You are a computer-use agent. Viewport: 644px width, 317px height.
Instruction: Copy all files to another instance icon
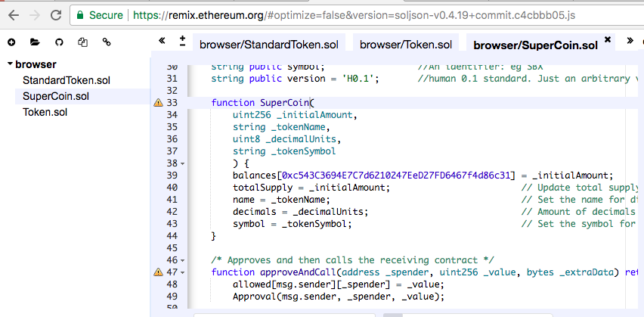tap(82, 42)
